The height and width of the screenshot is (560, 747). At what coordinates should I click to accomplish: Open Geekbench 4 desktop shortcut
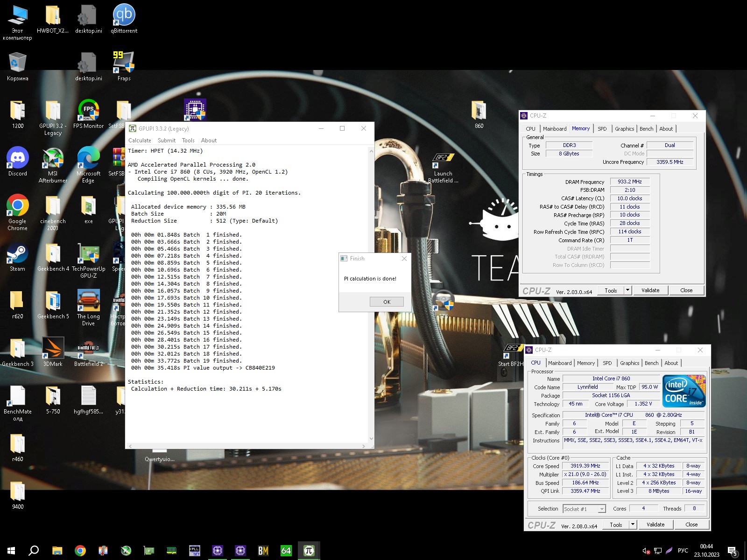pyautogui.click(x=53, y=257)
